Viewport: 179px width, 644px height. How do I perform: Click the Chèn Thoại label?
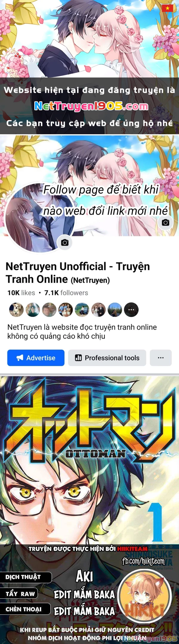click(x=24, y=609)
